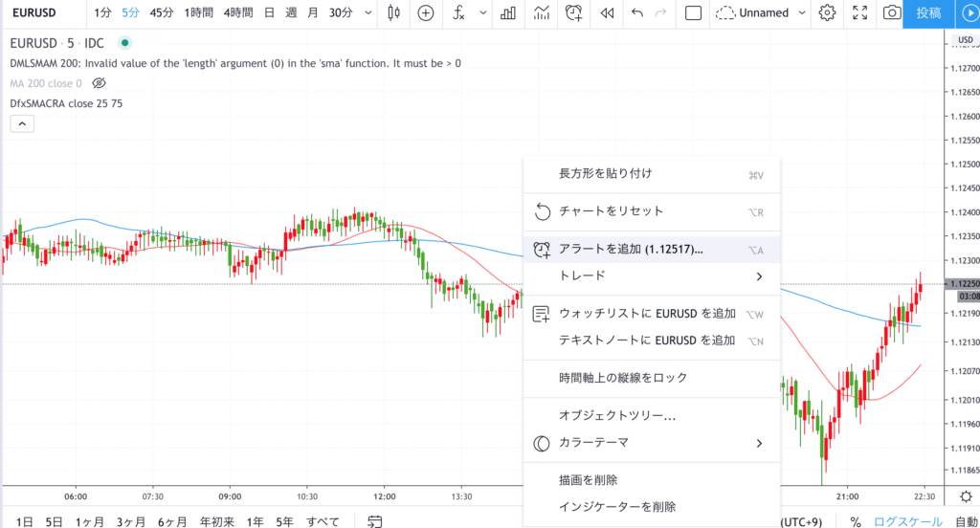
Task: Take a chart snapshot with camera icon
Action: [x=891, y=13]
